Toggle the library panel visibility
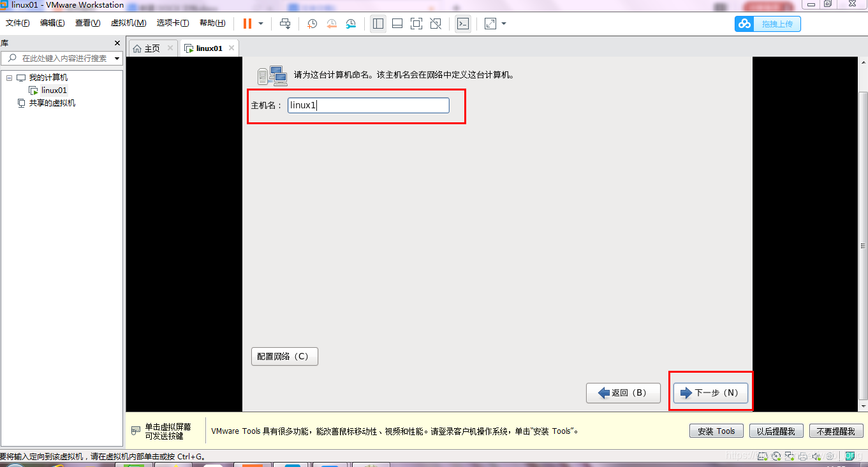 point(378,24)
